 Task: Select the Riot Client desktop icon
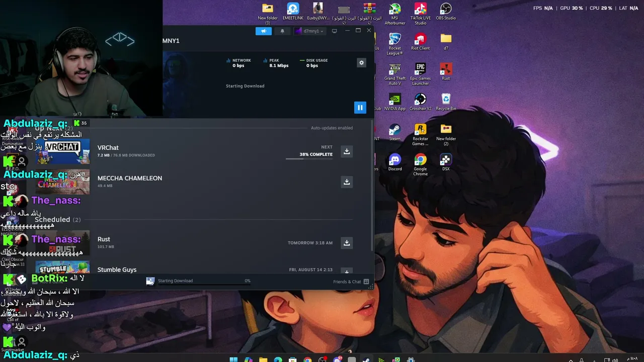click(x=421, y=42)
